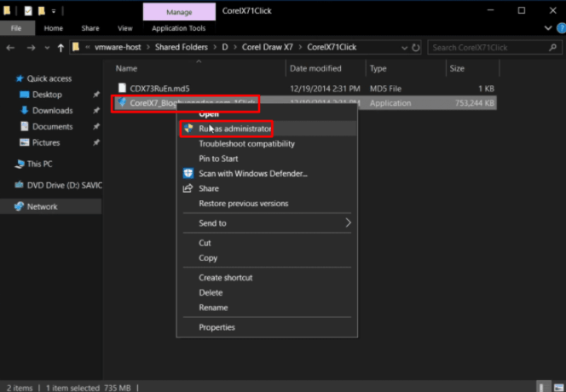Click pin icon next to Documents
Screen dimensions: 566x392
pyautogui.click(x=96, y=127)
